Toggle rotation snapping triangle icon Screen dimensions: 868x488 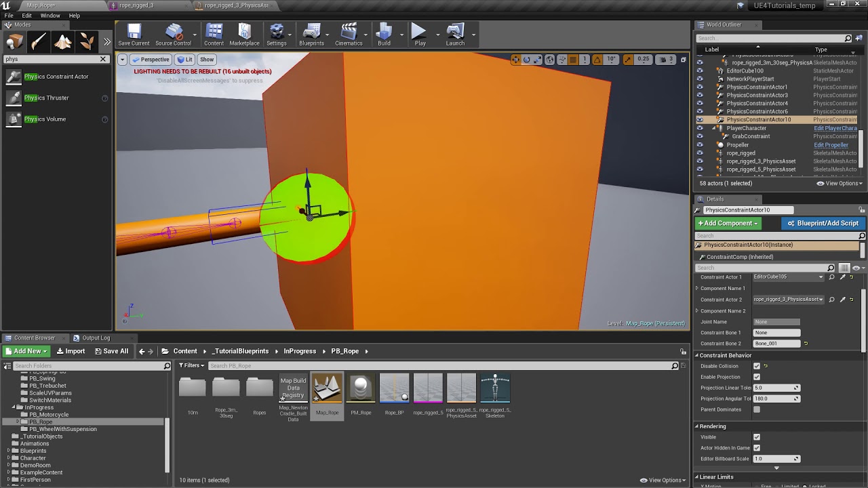tap(597, 60)
